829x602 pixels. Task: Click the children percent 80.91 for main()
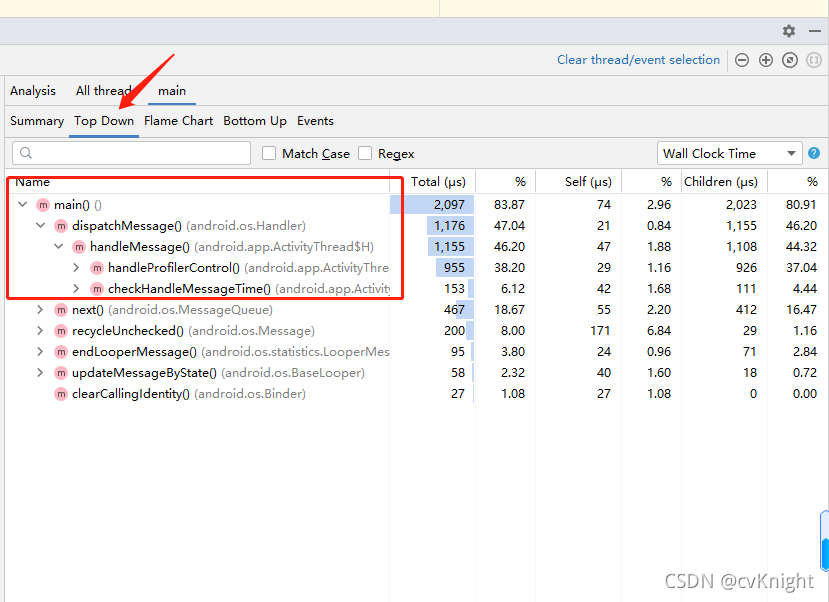[x=801, y=205]
